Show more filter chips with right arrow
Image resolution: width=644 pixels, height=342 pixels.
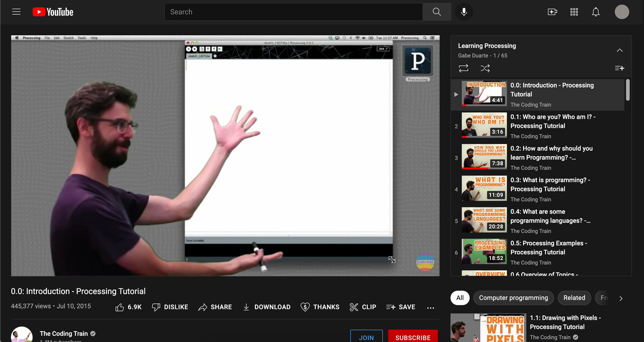tap(621, 298)
